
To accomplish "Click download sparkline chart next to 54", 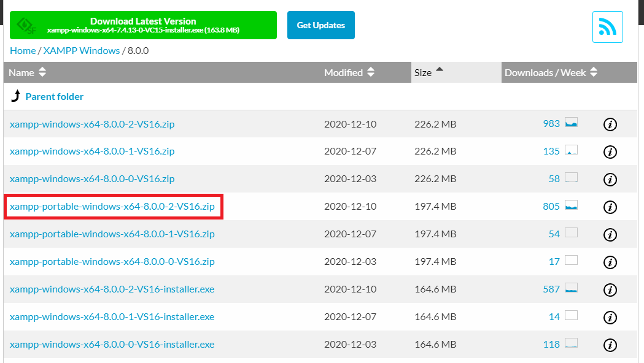I will pos(571,232).
